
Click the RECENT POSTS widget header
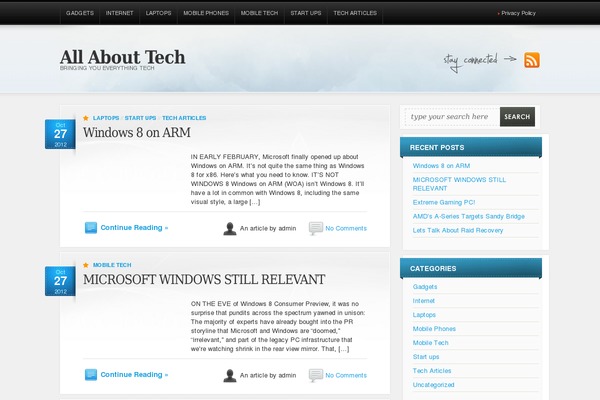[471, 147]
